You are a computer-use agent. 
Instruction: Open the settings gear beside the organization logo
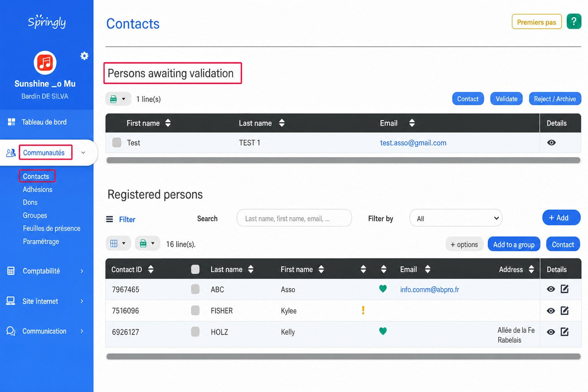(x=84, y=56)
